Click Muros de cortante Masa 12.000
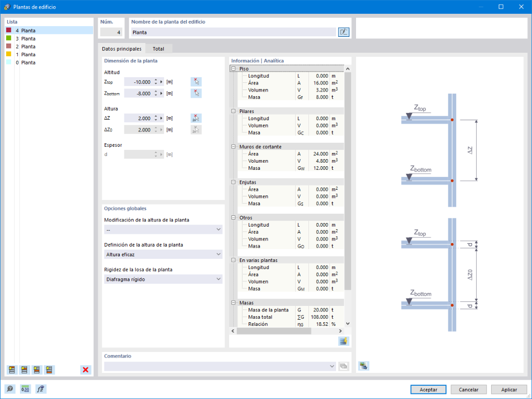 319,168
